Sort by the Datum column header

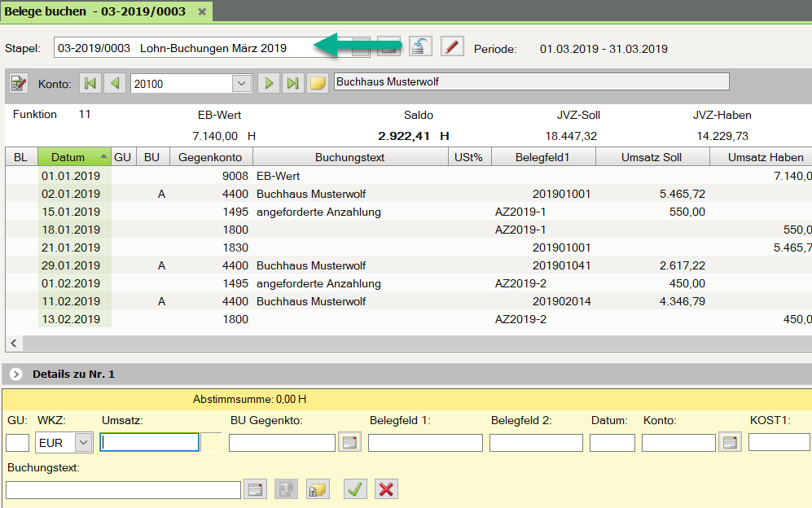[x=75, y=157]
